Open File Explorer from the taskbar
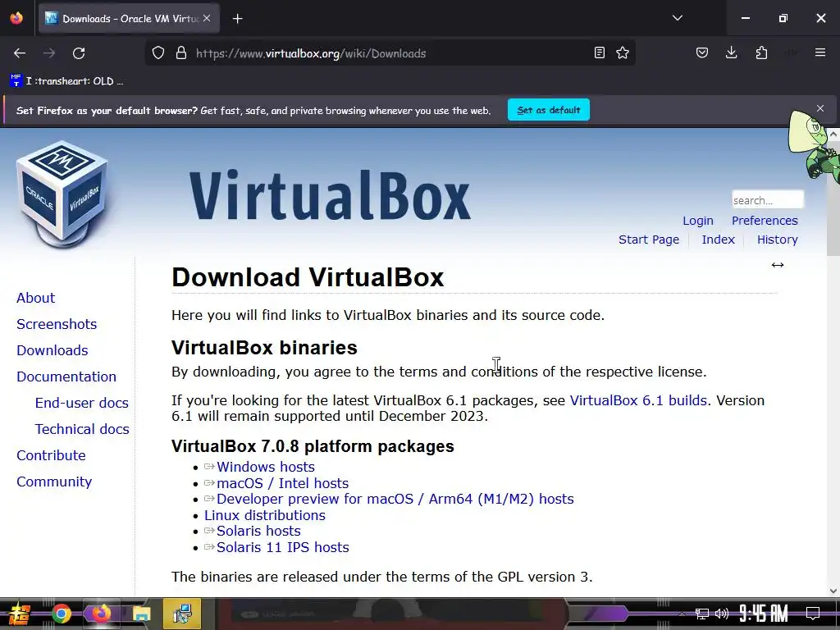Screen dimensions: 840x630 pos(141,614)
